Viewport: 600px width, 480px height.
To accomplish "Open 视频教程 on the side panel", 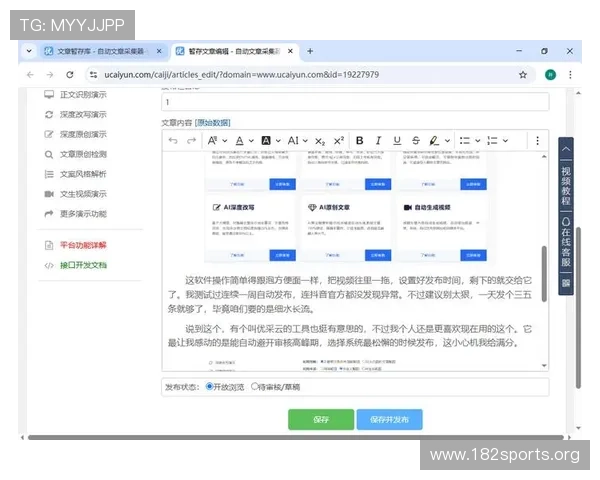I will pos(566,186).
